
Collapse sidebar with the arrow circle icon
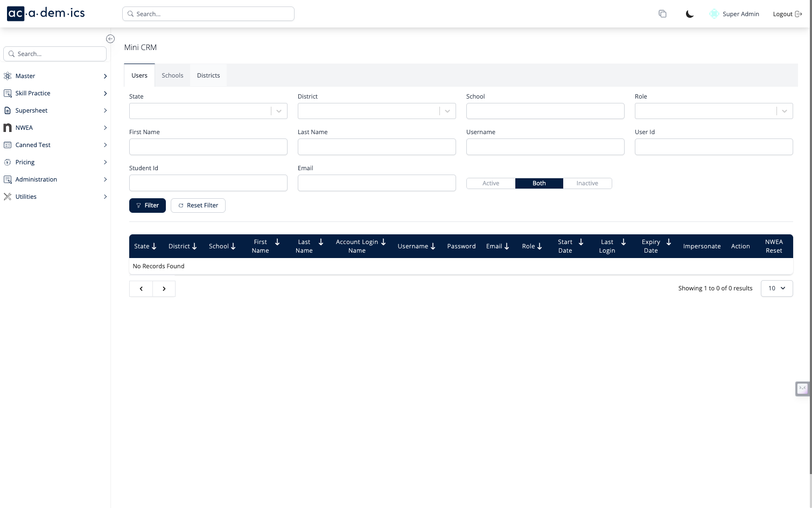[110, 39]
